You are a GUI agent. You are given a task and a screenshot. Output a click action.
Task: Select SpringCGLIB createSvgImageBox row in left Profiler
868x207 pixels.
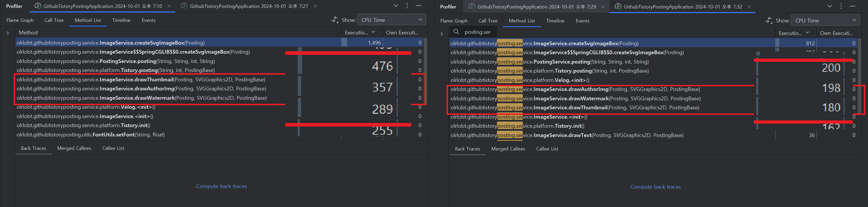(x=219, y=52)
